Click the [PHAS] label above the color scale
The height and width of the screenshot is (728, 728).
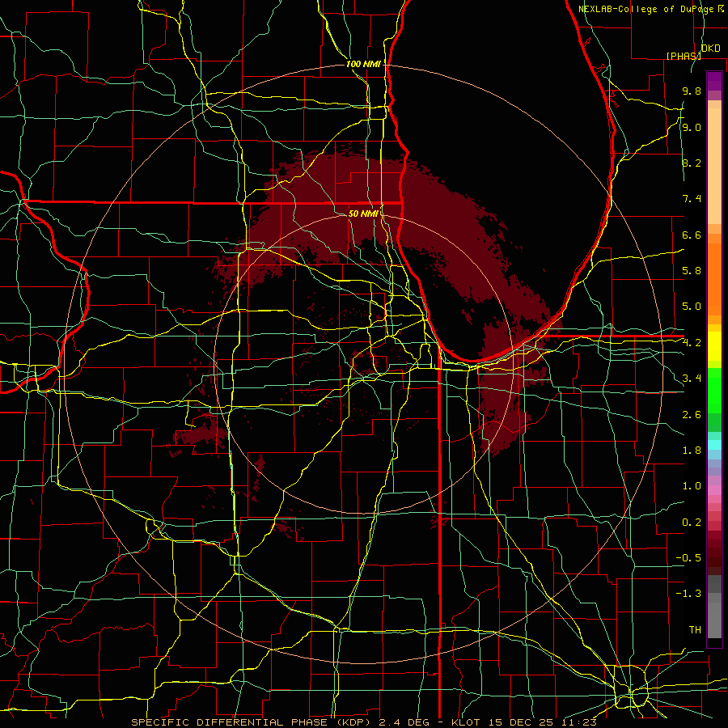[684, 56]
